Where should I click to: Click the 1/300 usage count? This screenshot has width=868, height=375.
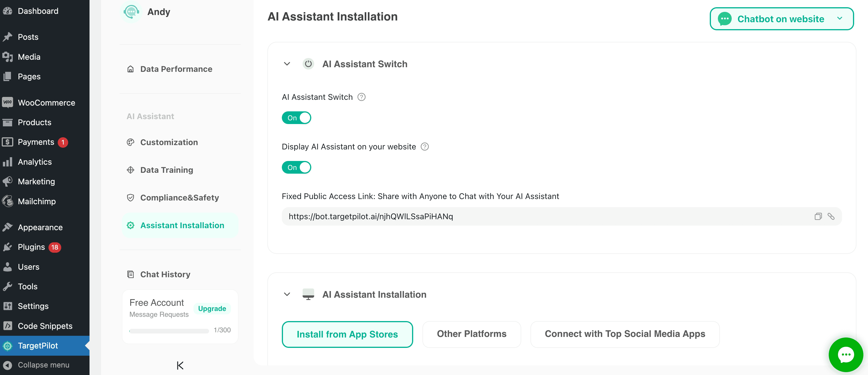click(222, 330)
